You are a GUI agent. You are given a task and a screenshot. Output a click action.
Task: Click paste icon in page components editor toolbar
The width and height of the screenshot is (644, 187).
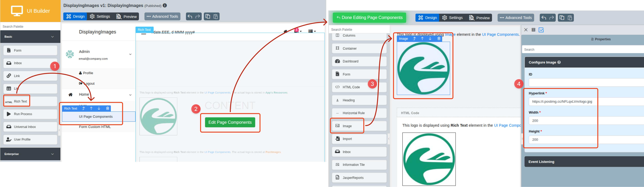pos(570,18)
